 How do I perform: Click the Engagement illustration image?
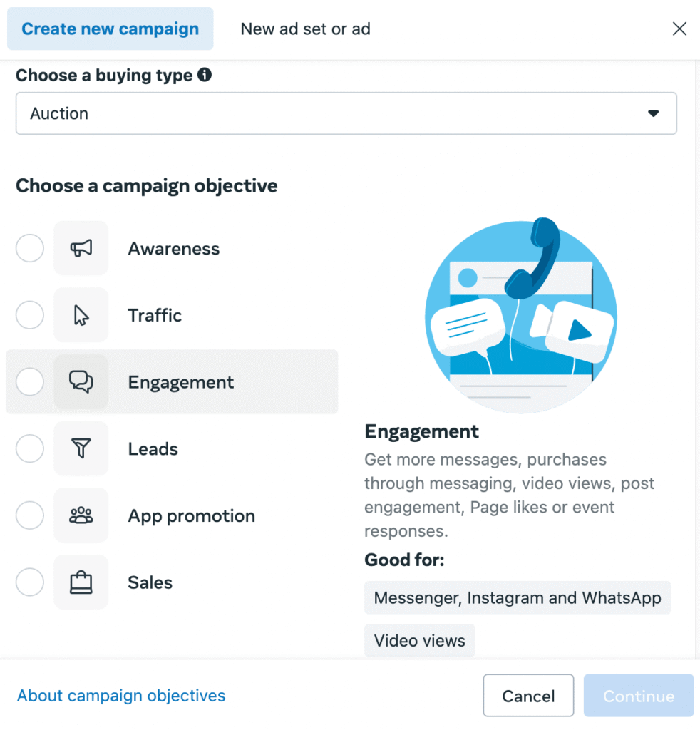coord(521,314)
